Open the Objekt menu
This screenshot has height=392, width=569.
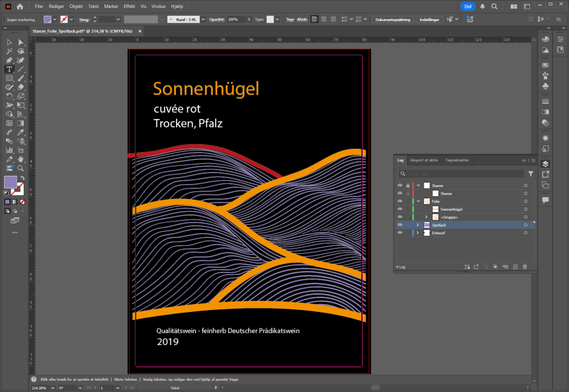coord(76,7)
